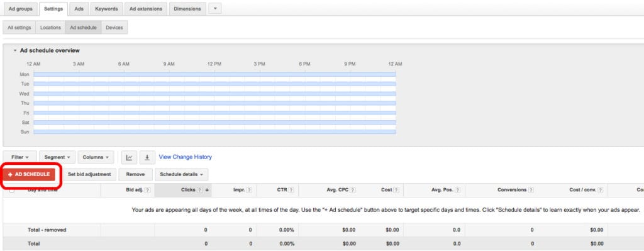Open help icon next to CTR
The image size is (644, 251).
click(x=291, y=190)
